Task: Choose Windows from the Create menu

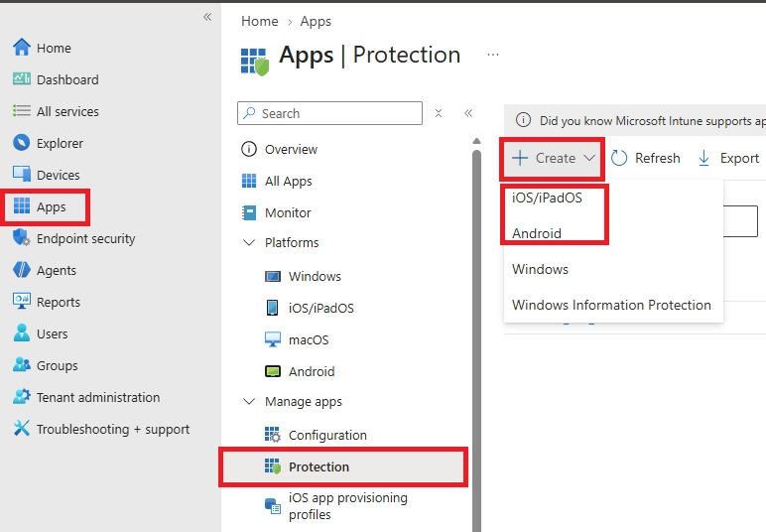Action: (x=541, y=269)
